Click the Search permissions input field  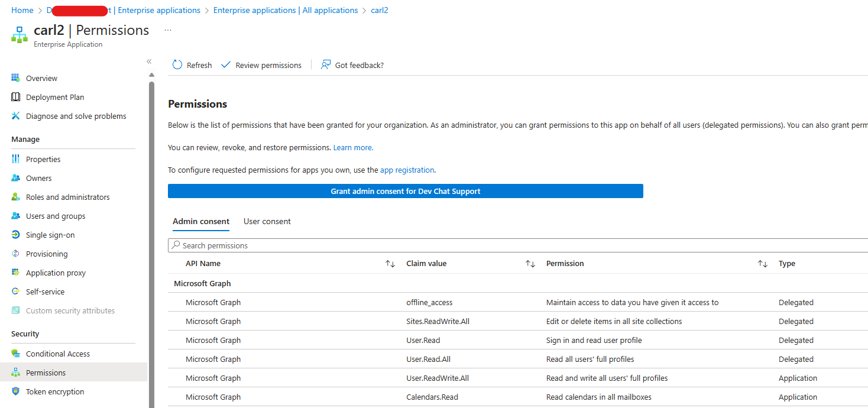click(x=518, y=245)
